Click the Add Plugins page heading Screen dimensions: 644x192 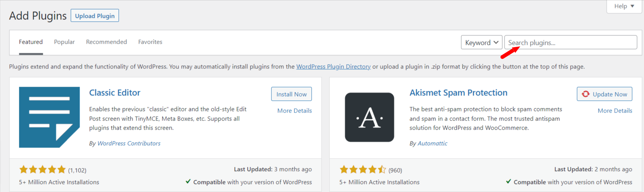(38, 16)
